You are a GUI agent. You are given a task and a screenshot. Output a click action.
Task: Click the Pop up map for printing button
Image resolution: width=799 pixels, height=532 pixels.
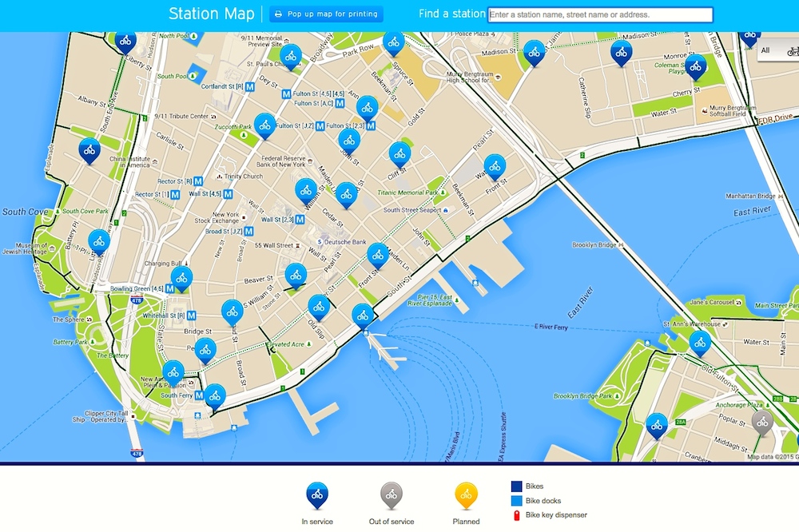[x=325, y=14]
